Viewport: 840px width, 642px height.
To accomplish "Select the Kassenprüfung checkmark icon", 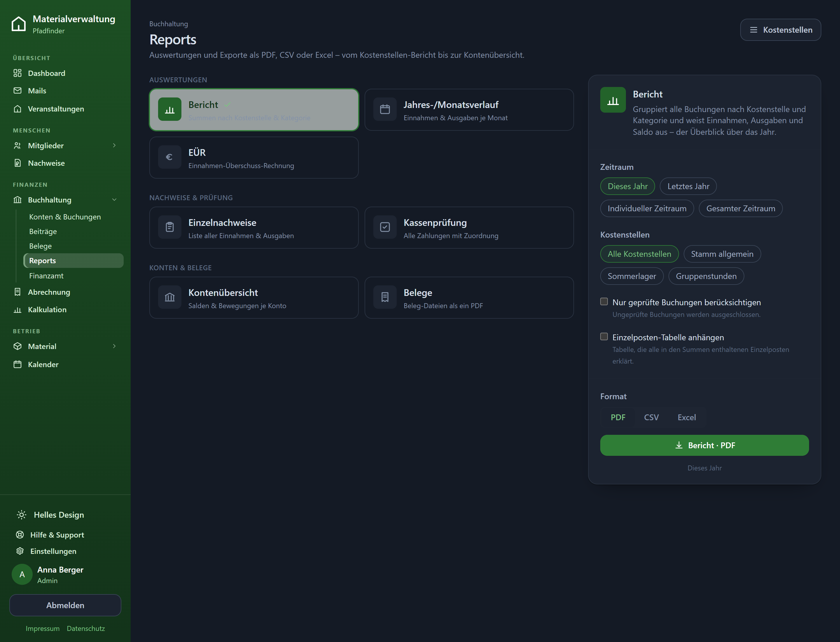I will coord(385,227).
